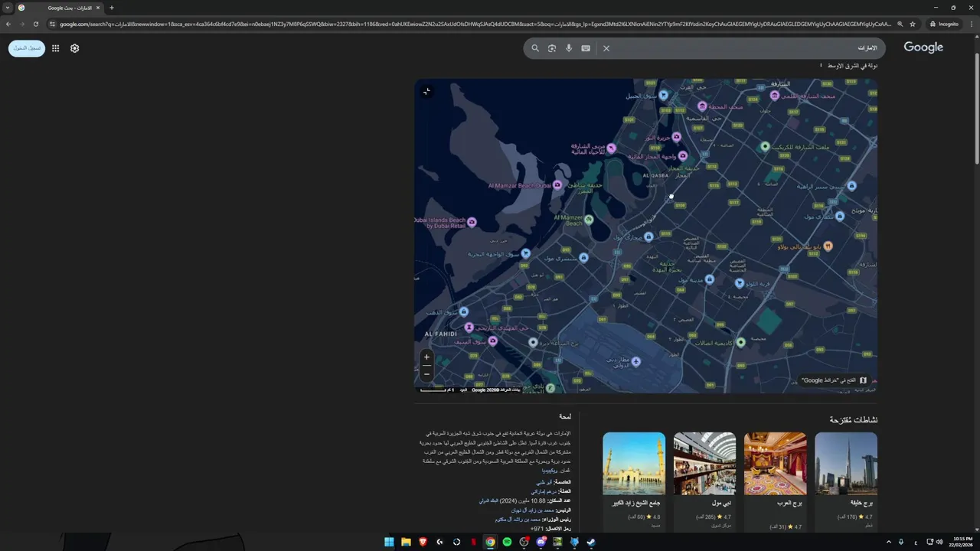This screenshot has height=551, width=980.
Task: Open the map in Google Maps
Action: [834, 380]
